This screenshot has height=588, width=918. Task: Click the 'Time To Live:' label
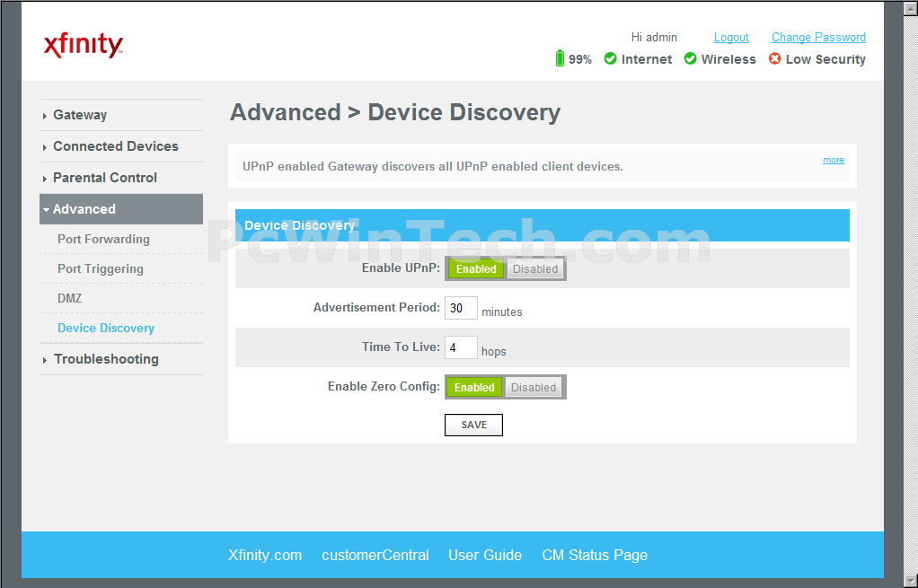[x=401, y=347]
